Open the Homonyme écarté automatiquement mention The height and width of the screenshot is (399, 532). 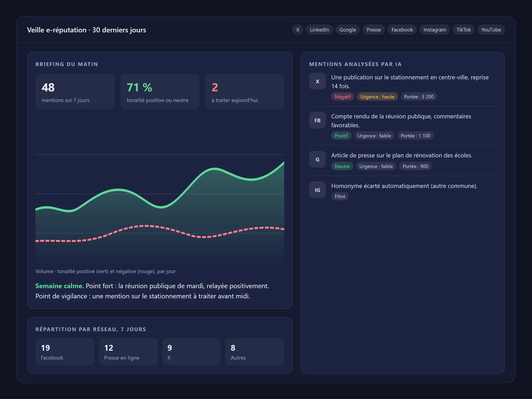coord(404,186)
